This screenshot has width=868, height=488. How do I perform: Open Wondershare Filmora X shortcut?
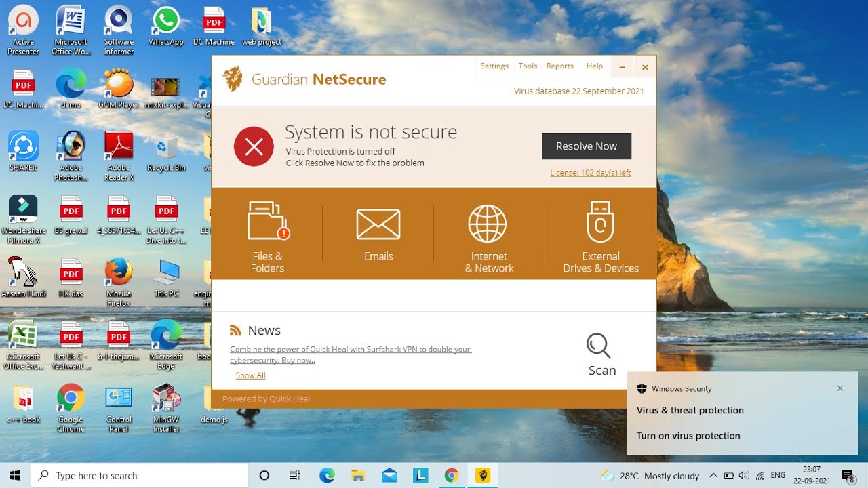tap(24, 219)
